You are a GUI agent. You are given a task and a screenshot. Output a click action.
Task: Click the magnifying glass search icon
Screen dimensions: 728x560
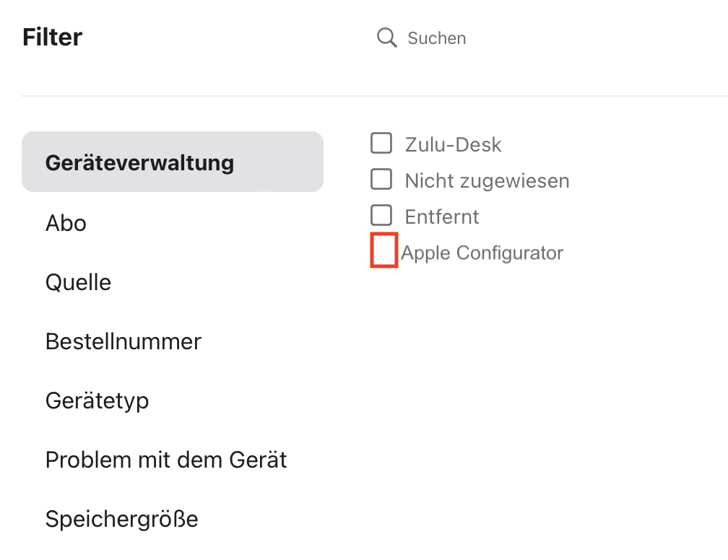click(386, 38)
